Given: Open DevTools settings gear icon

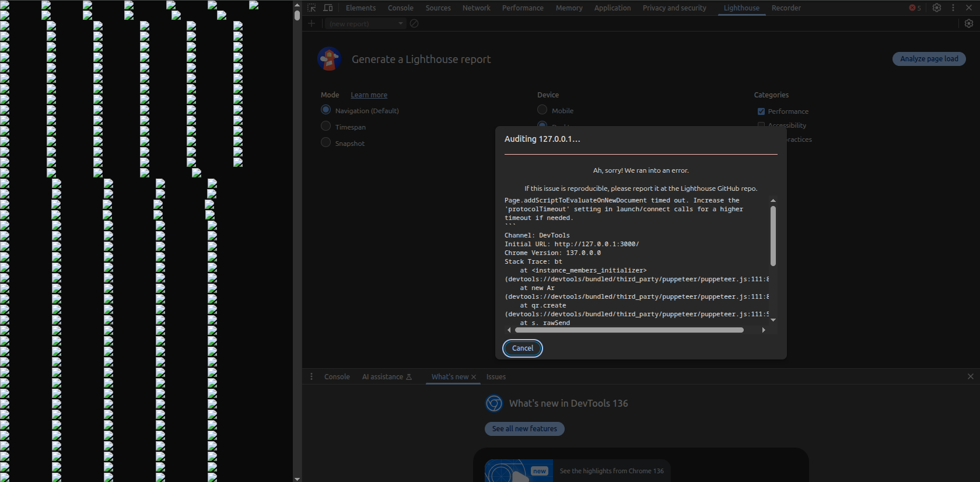Looking at the screenshot, I should click(937, 8).
